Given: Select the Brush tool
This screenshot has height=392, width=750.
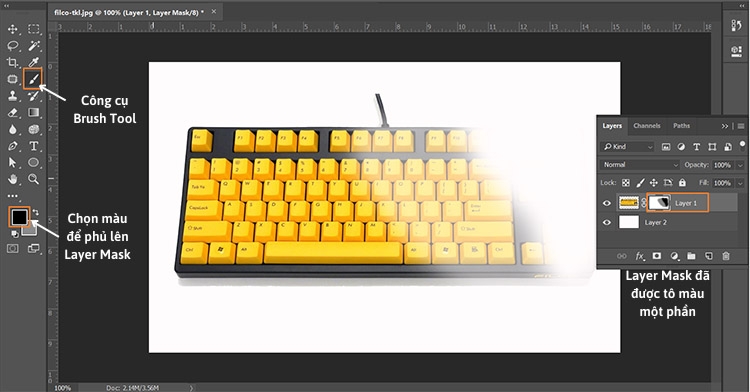Looking at the screenshot, I should click(33, 78).
